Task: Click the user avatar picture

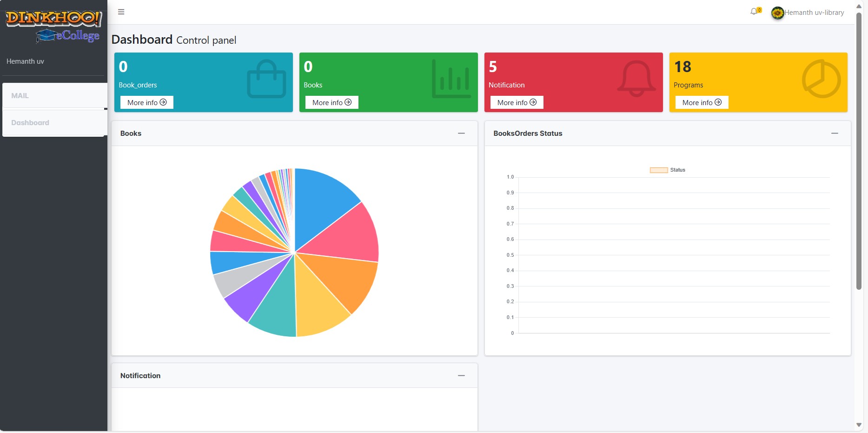Action: (x=777, y=13)
